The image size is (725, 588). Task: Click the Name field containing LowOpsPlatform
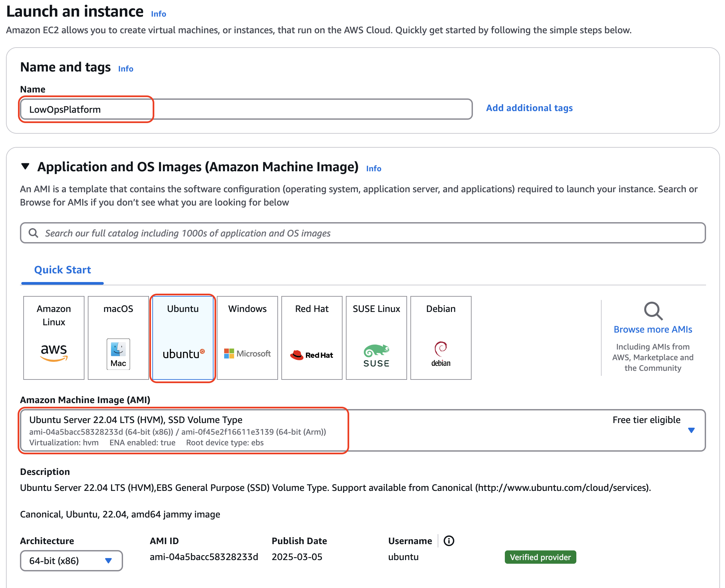coord(246,109)
